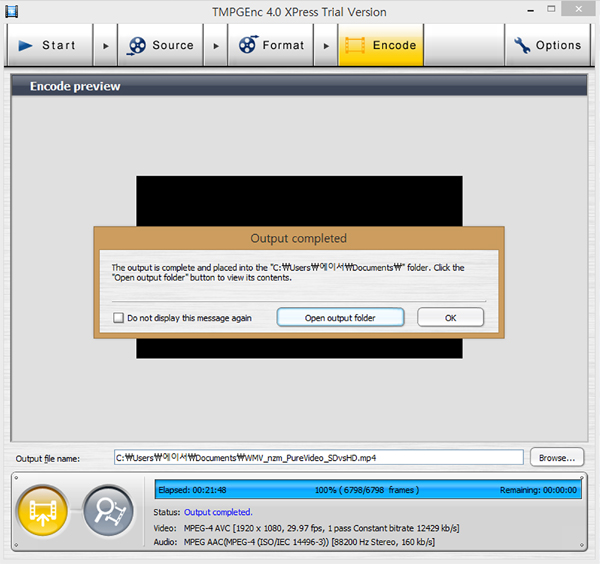Click the Encode preview header
The height and width of the screenshot is (564, 600).
pos(299,86)
